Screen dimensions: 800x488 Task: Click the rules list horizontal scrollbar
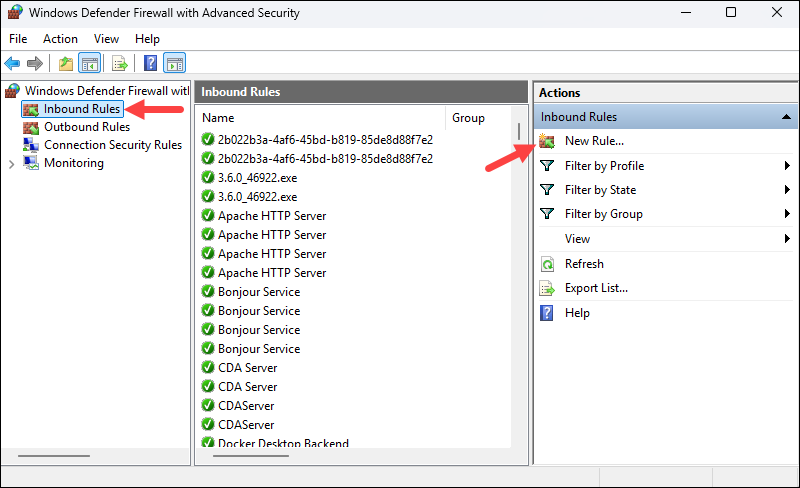(251, 456)
